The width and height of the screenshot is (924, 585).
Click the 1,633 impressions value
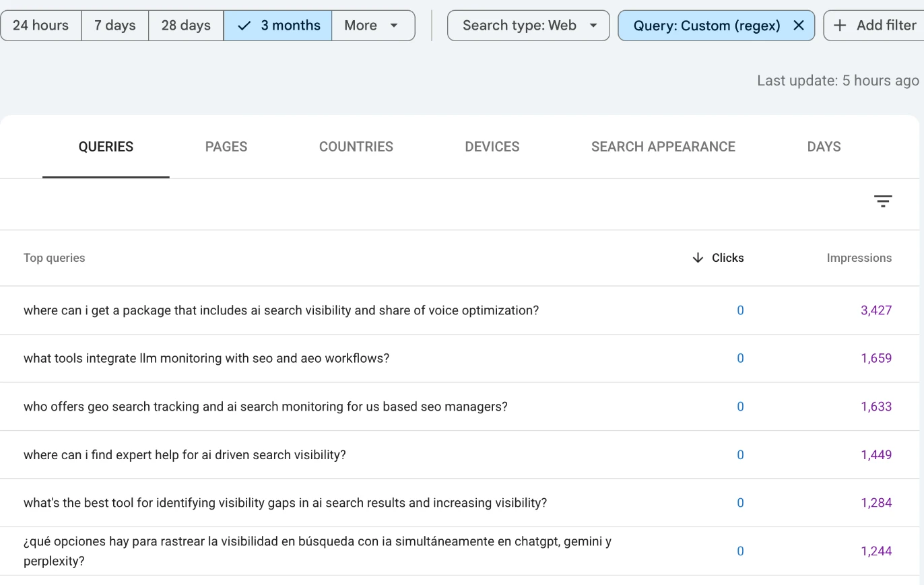click(x=876, y=407)
